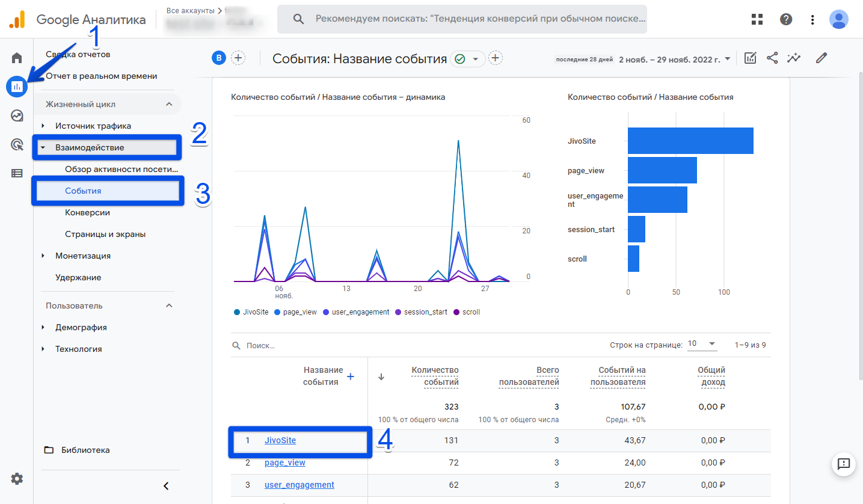Open the report status check dropdown
The width and height of the screenshot is (863, 504).
tap(469, 58)
